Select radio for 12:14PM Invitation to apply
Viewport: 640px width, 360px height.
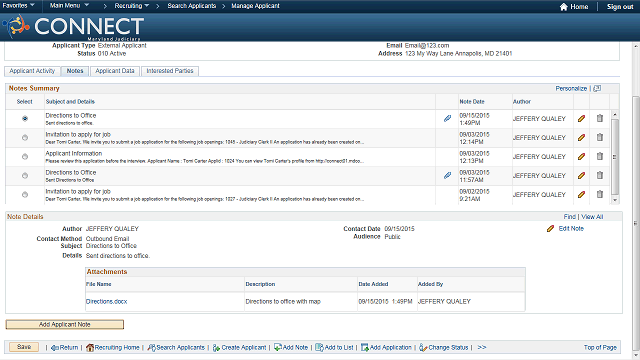click(25, 138)
